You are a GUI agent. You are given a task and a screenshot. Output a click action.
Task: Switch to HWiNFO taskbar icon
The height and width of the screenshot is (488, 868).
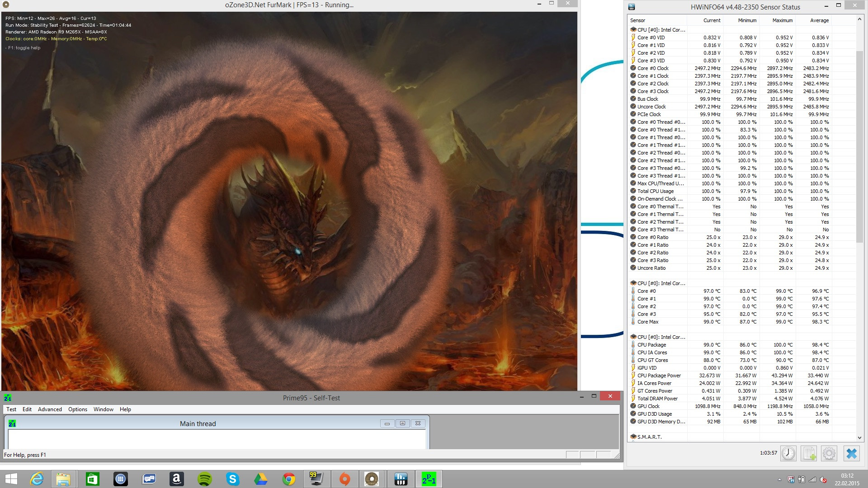401,479
